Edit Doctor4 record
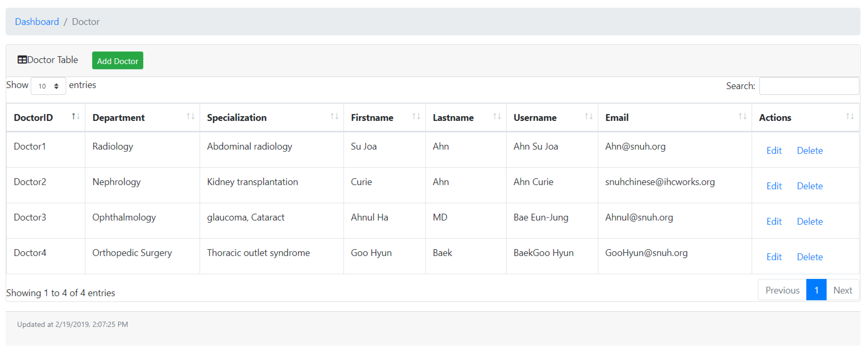868x354 pixels. [774, 257]
